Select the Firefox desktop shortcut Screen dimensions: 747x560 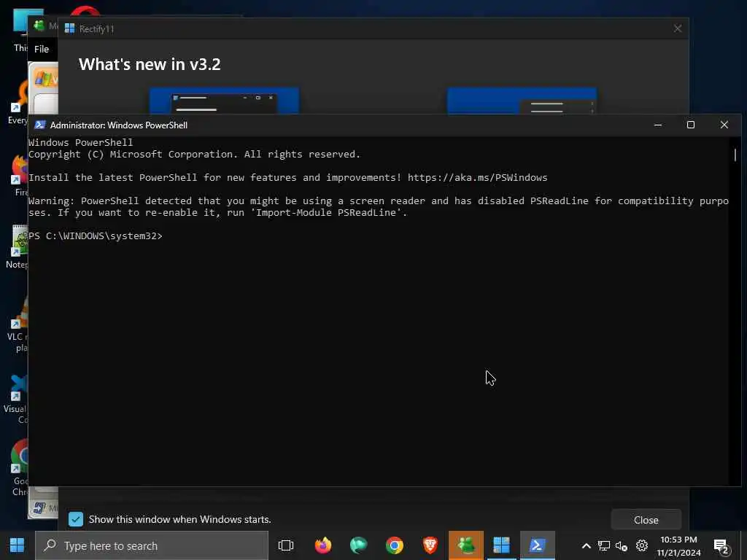click(x=20, y=175)
